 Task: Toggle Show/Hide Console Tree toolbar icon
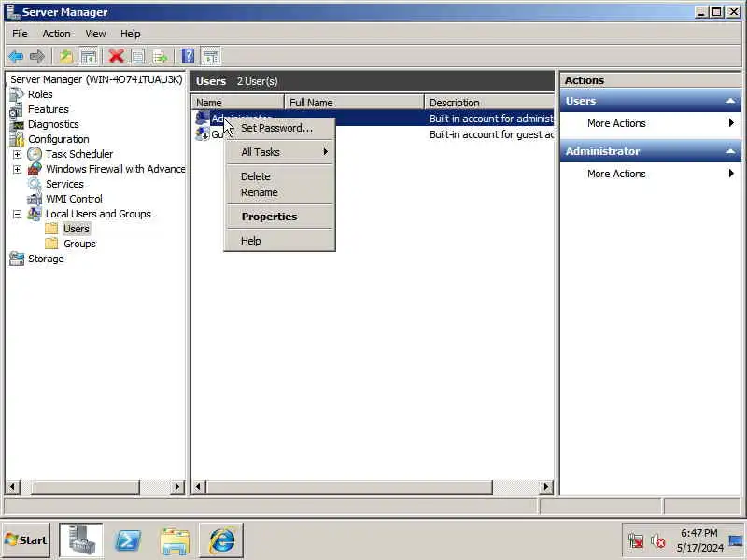click(89, 57)
